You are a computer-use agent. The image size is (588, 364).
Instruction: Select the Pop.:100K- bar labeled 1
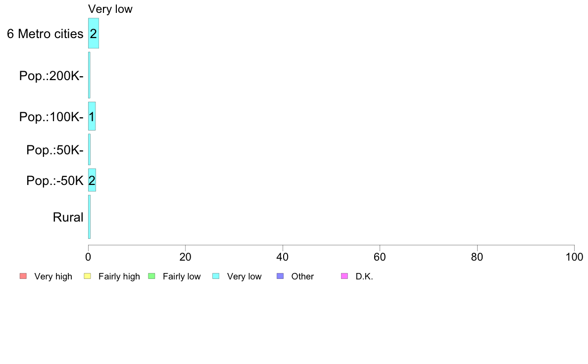point(92,116)
